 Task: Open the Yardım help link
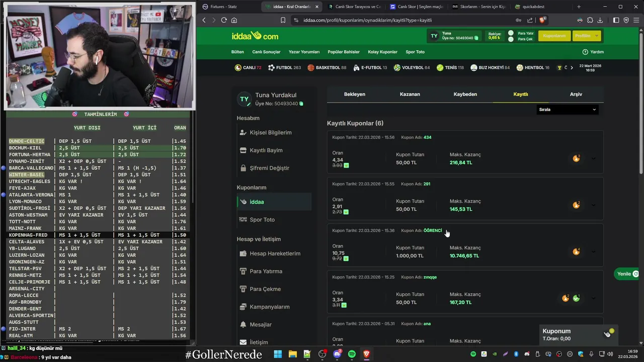[593, 52]
